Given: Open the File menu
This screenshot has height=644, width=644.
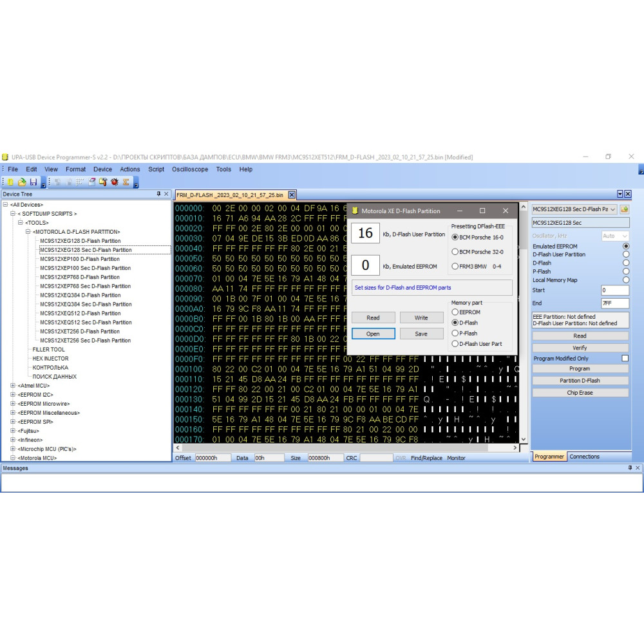Looking at the screenshot, I should click(13, 169).
